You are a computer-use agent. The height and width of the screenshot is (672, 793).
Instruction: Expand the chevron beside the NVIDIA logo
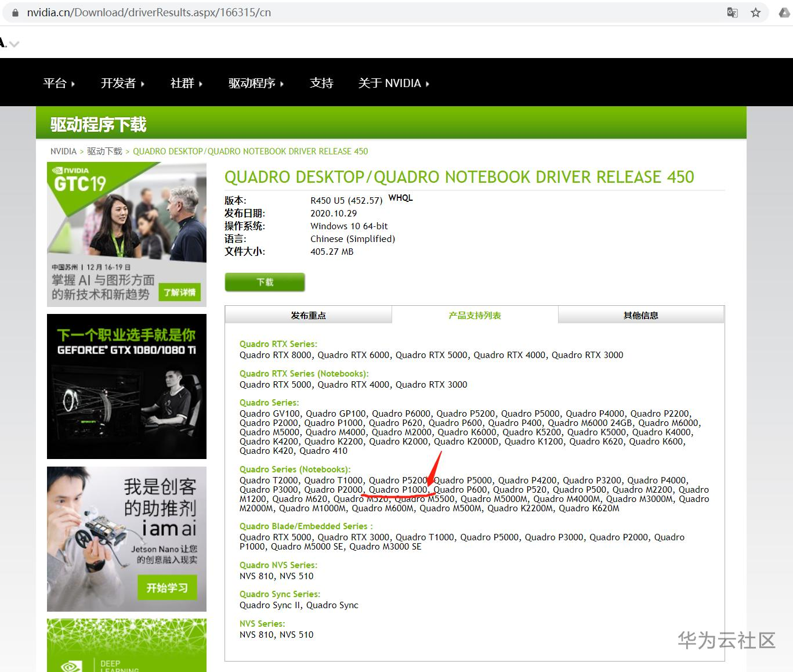15,44
